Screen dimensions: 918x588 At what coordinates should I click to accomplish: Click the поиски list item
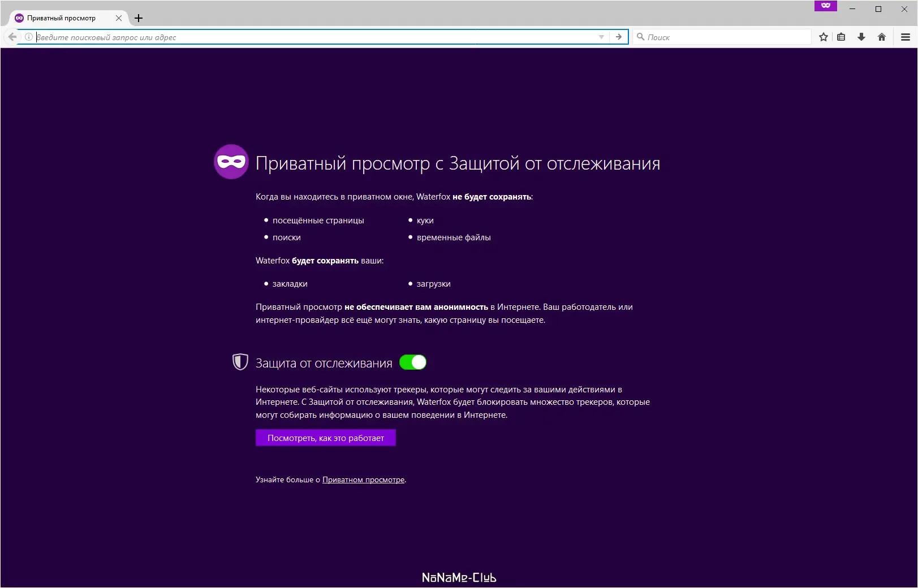tap(287, 237)
